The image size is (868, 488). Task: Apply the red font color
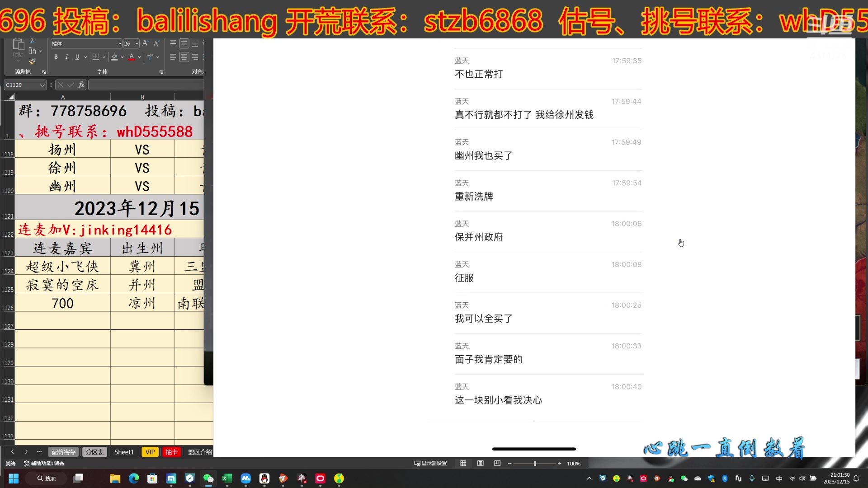(x=132, y=57)
